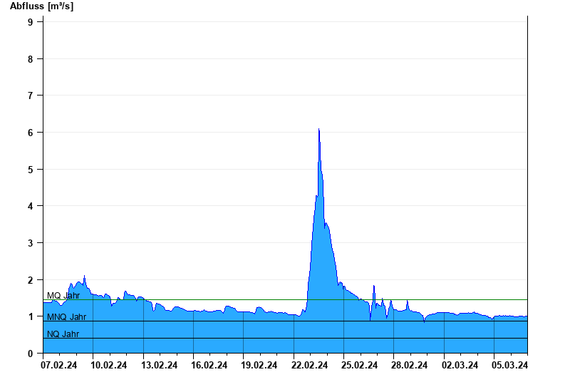Click the 10.02.24 date label
This screenshot has height=392, width=570.
coord(109,365)
